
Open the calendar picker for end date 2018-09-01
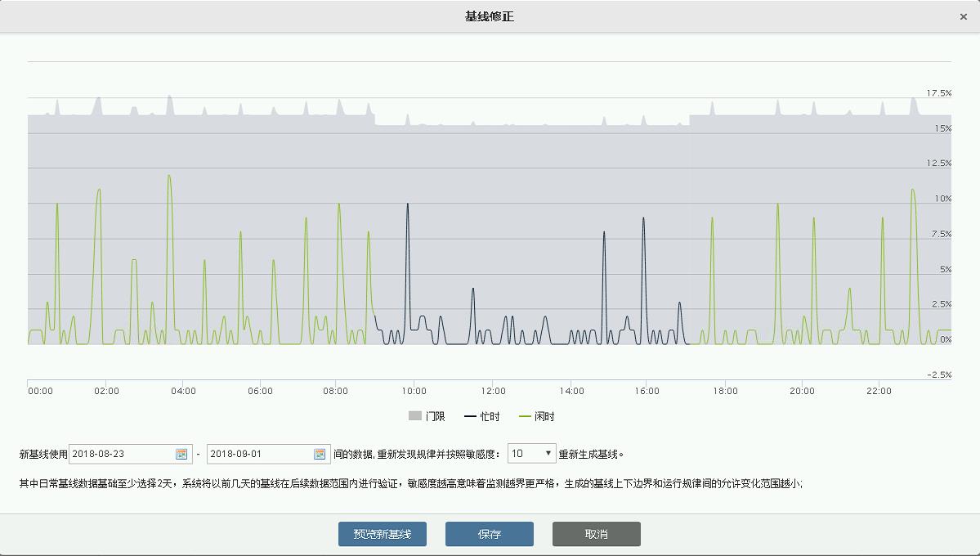(320, 454)
